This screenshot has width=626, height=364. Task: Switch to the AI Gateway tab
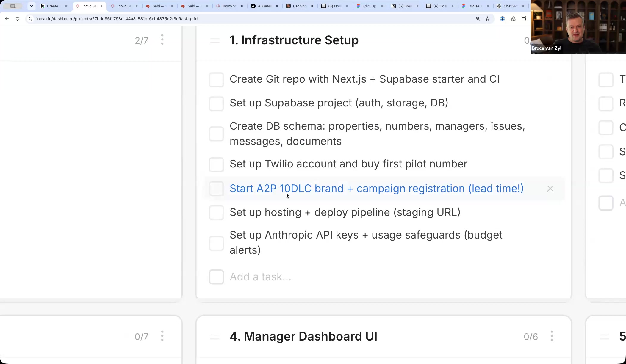click(265, 6)
